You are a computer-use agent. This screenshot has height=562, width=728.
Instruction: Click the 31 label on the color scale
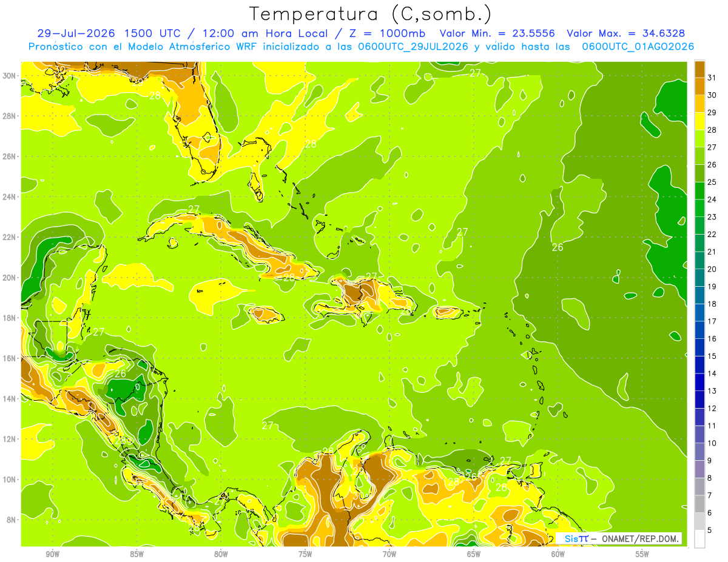coord(712,78)
